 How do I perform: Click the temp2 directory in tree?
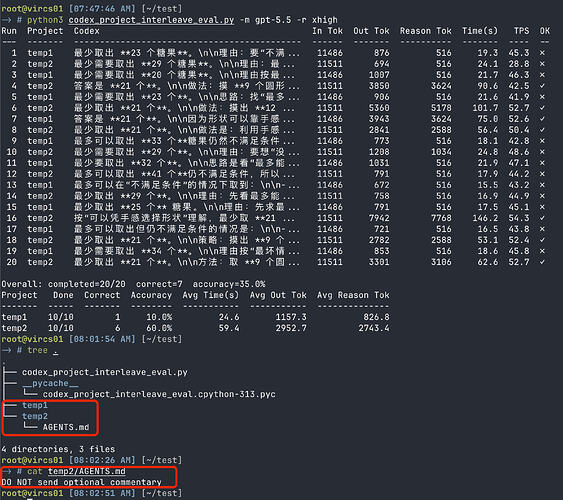point(35,416)
